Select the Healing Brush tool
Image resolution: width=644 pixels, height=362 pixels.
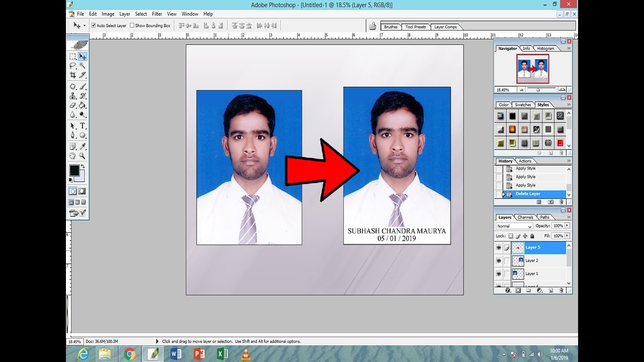(73, 86)
